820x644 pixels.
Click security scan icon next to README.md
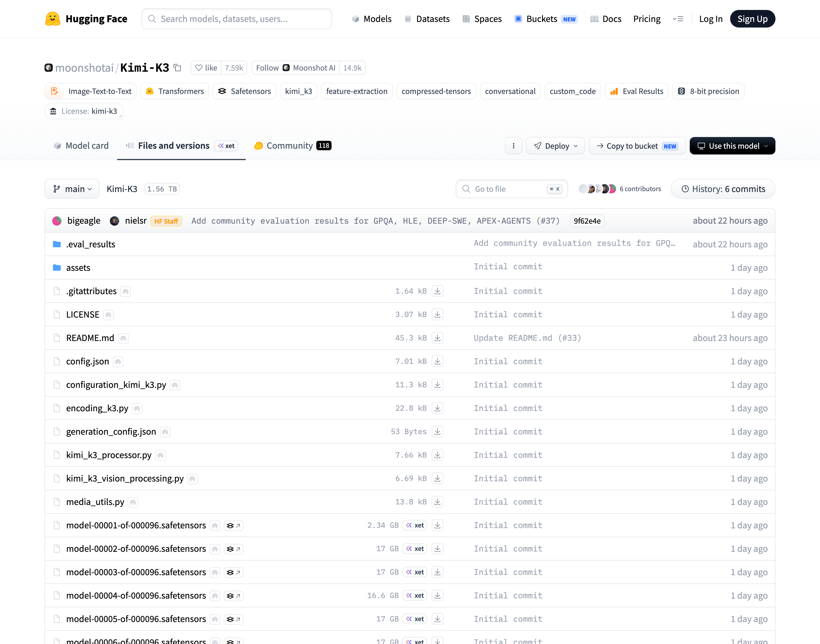[x=123, y=338]
